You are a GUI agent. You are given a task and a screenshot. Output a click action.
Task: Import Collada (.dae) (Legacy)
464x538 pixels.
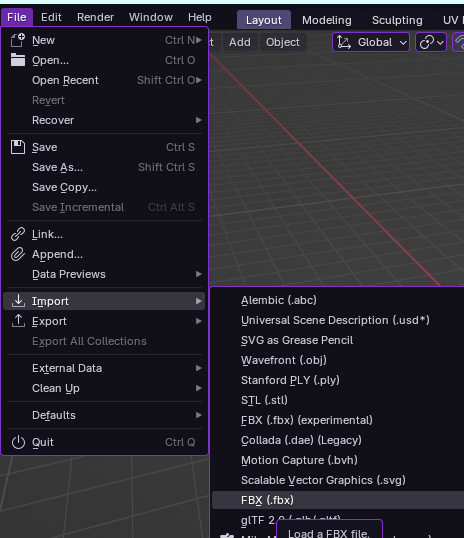click(x=338, y=440)
